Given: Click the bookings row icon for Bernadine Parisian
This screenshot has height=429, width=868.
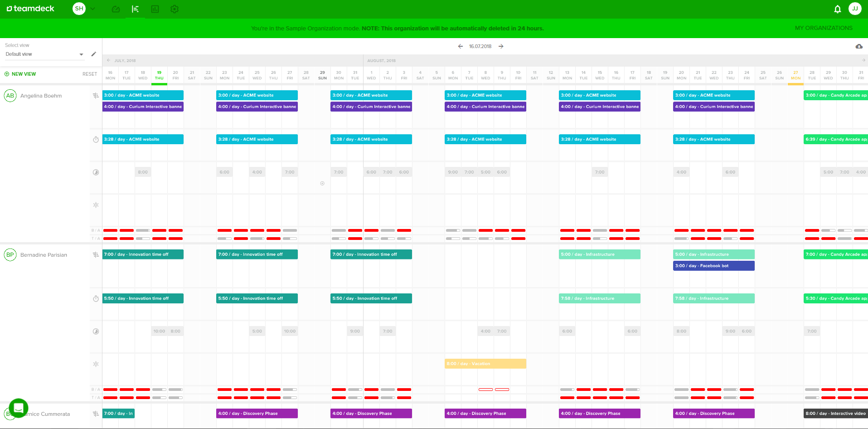Looking at the screenshot, I should [96, 255].
